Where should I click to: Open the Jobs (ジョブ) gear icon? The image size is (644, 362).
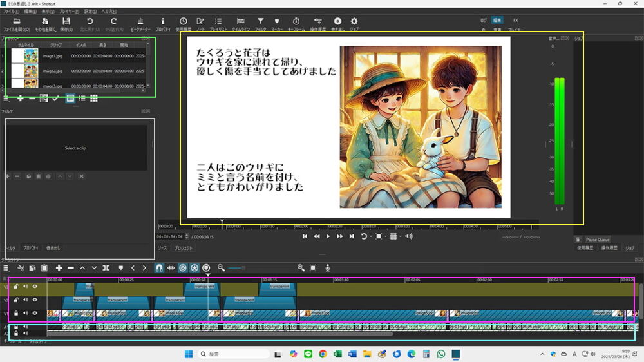point(354,21)
